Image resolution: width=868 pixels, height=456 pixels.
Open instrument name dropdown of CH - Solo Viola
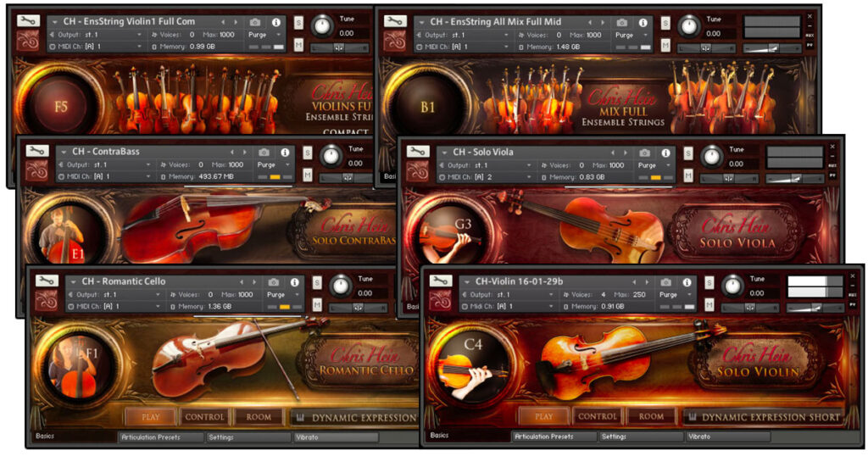click(443, 153)
